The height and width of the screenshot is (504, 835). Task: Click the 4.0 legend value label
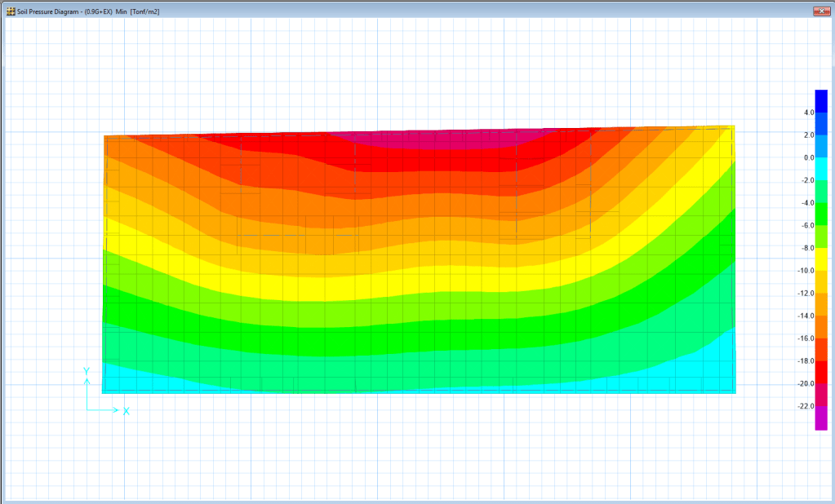pos(809,113)
